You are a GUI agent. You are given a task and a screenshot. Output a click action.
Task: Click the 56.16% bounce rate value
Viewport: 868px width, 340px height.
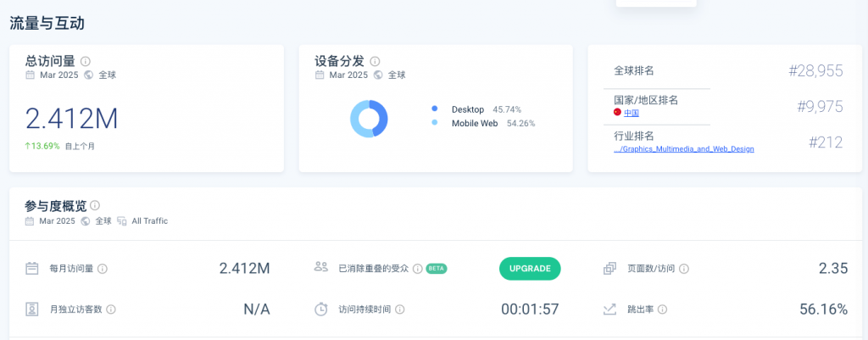click(824, 309)
